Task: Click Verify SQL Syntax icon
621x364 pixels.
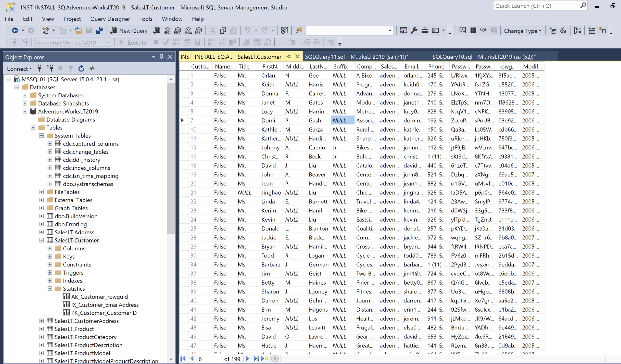Action: pos(563,31)
